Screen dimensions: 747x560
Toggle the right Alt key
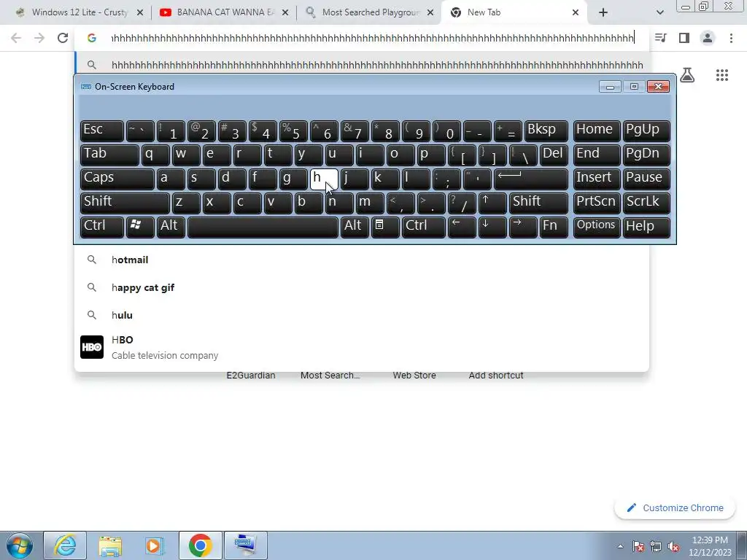[355, 226]
